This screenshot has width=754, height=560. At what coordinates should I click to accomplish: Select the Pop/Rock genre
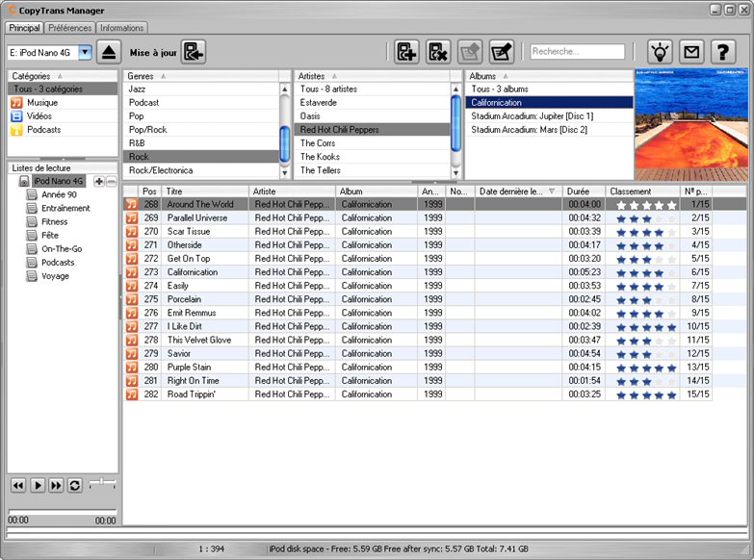(201, 129)
